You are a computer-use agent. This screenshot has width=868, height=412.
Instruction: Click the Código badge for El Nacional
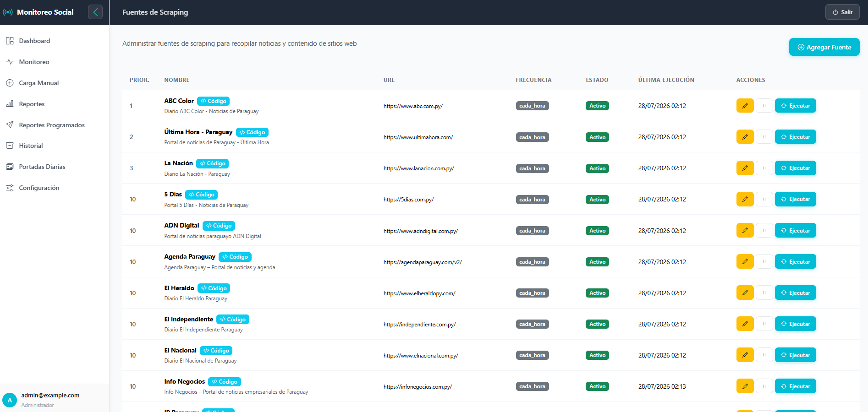[216, 351]
